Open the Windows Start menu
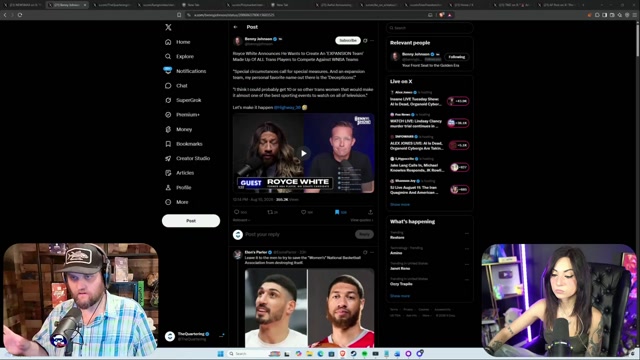 220,353
